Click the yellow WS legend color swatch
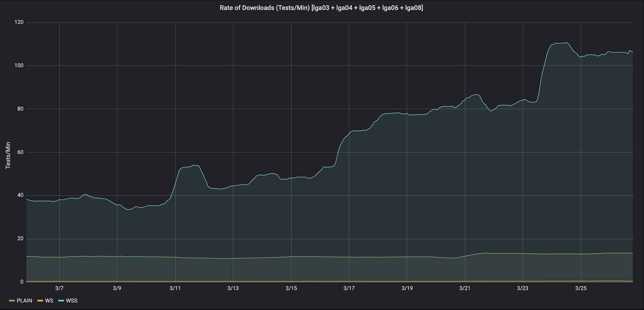The height and width of the screenshot is (310, 644). point(40,301)
